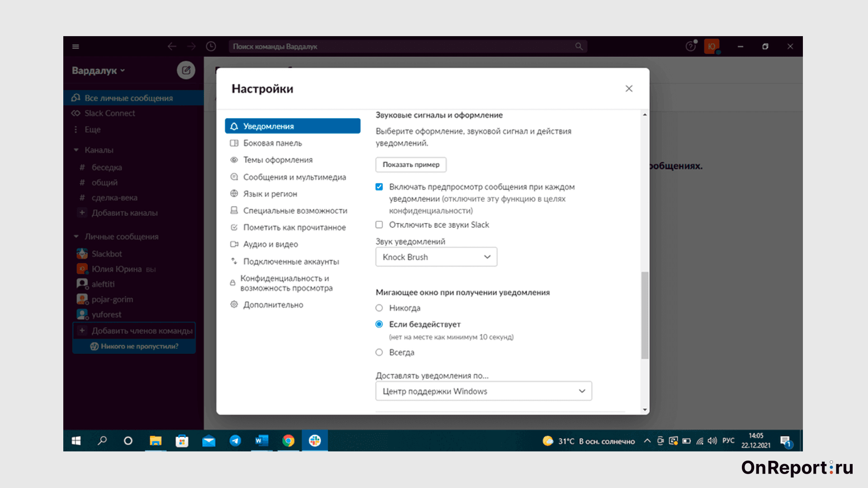868x488 pixels.
Task: Collapse the Личные сообщения section
Action: coord(76,237)
